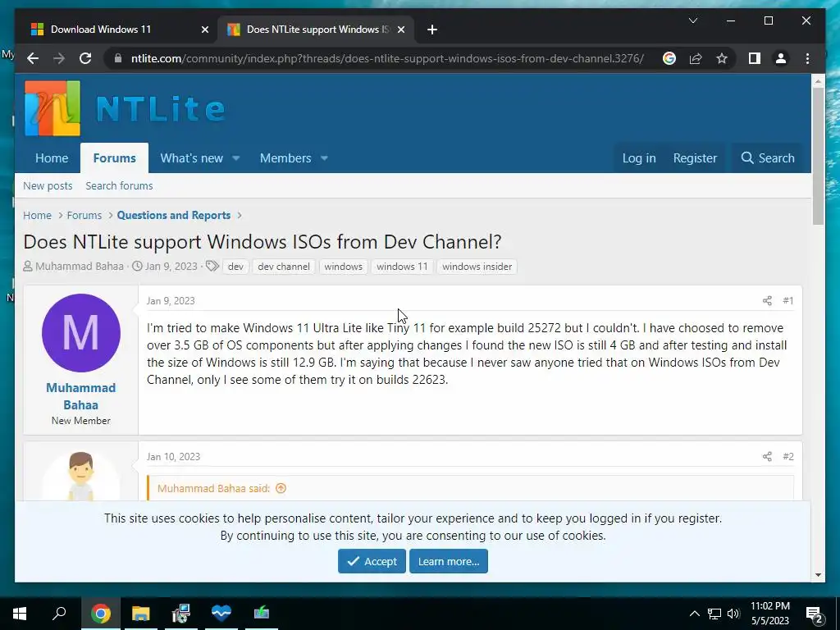Open Windows Start menu
This screenshot has width=840, height=630.
[20, 614]
